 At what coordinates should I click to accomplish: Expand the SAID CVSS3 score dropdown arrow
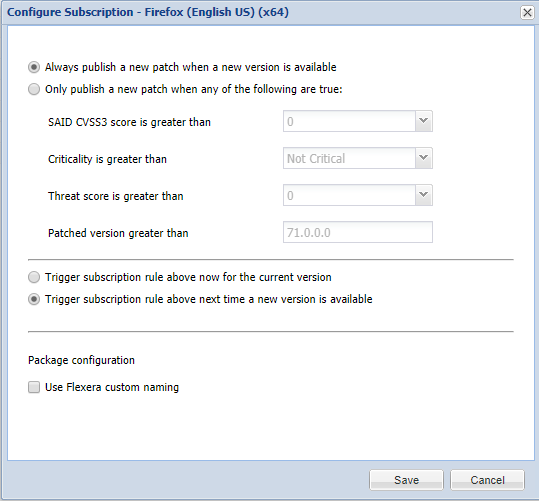pos(424,121)
